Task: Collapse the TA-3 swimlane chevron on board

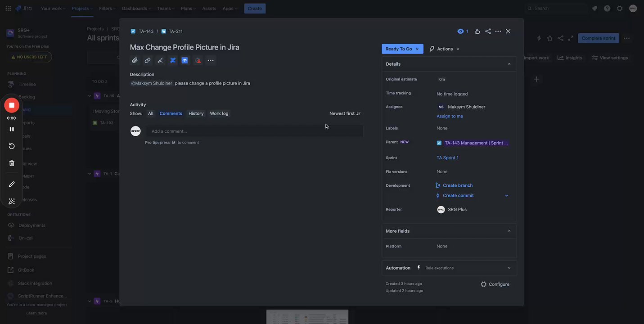Action: point(89,301)
